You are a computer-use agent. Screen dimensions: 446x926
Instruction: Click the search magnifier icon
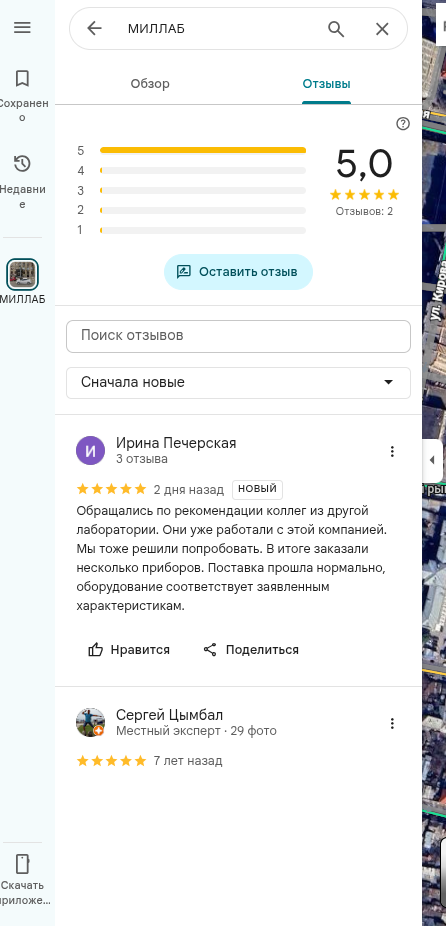tap(336, 28)
